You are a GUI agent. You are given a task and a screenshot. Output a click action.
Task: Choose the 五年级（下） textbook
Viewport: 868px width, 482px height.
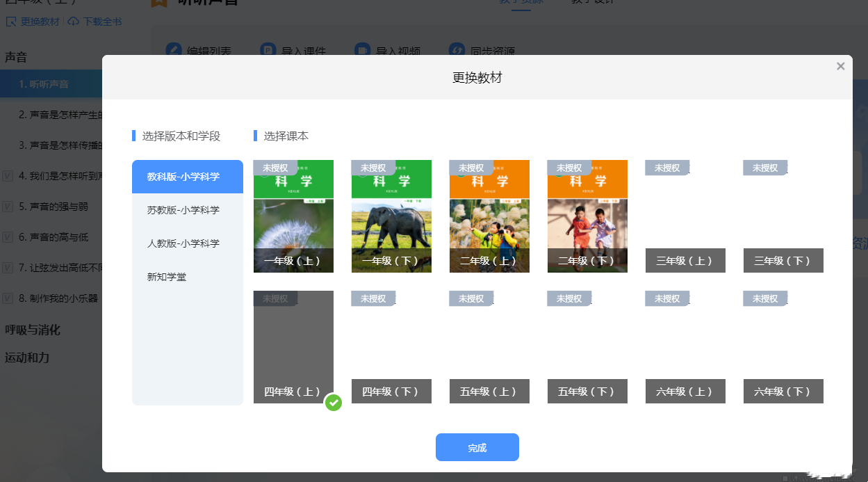pos(587,347)
